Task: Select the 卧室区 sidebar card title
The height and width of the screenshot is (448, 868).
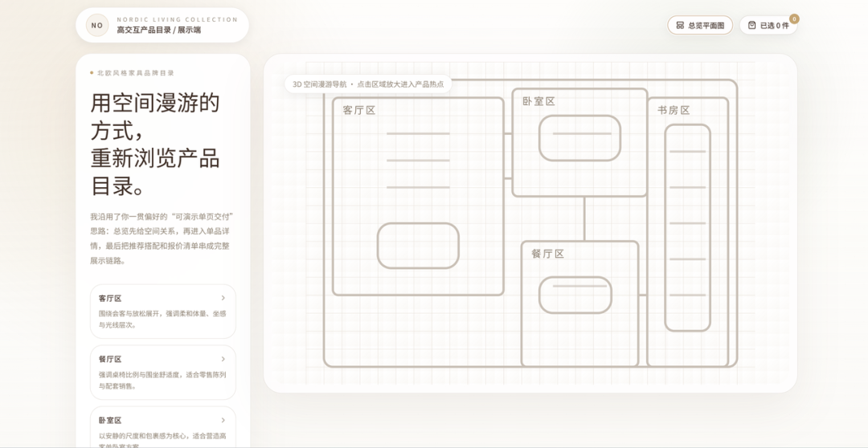Action: [110, 421]
